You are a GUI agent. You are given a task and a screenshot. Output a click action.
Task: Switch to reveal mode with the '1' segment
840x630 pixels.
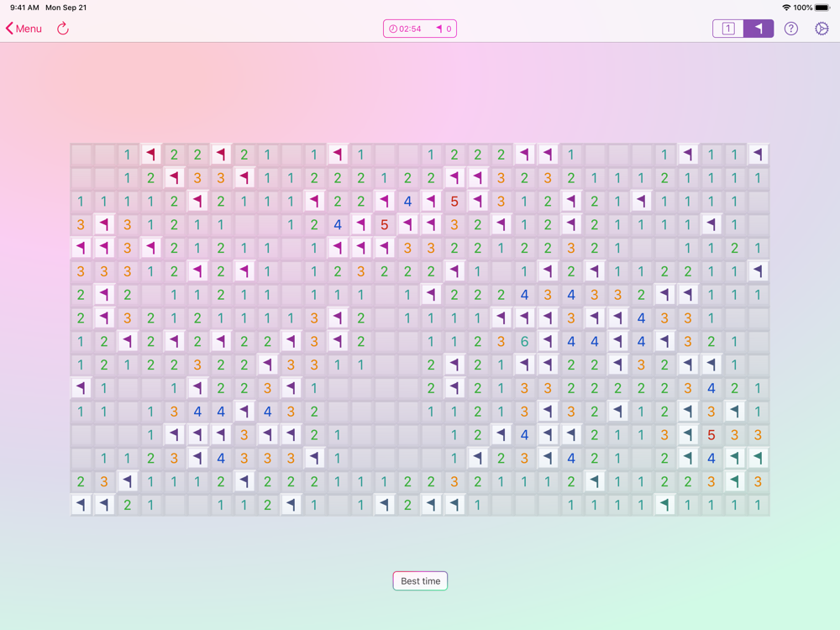(x=728, y=29)
